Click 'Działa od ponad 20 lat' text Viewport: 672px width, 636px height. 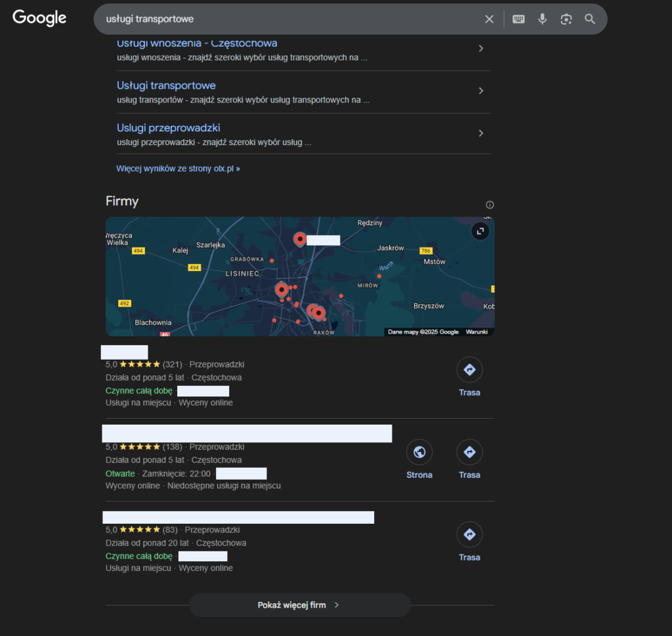147,543
